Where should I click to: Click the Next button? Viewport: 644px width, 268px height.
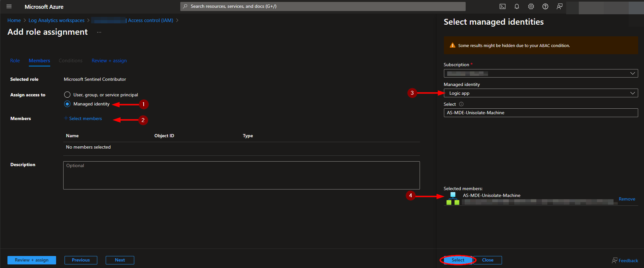click(120, 260)
